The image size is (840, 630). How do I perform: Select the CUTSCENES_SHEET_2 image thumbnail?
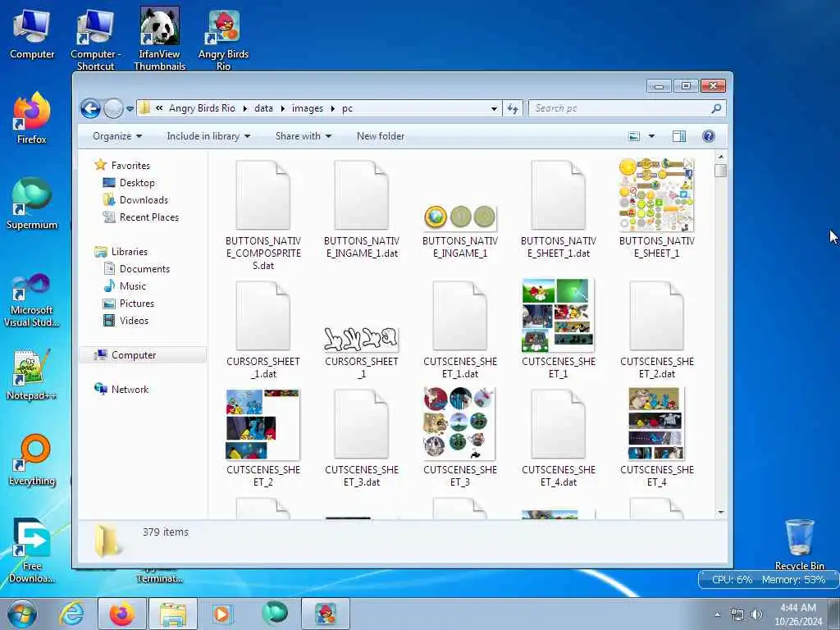point(263,438)
